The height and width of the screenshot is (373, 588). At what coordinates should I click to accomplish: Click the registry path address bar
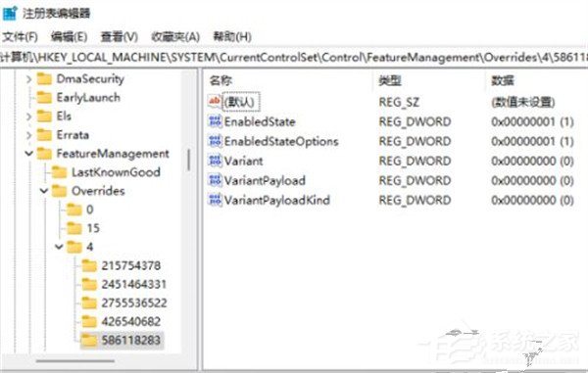click(294, 58)
